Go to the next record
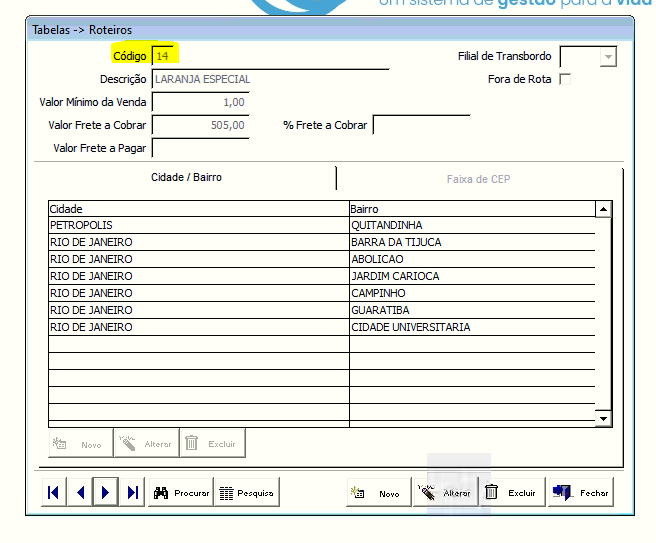Screen dimensions: 656x543 pos(106,492)
